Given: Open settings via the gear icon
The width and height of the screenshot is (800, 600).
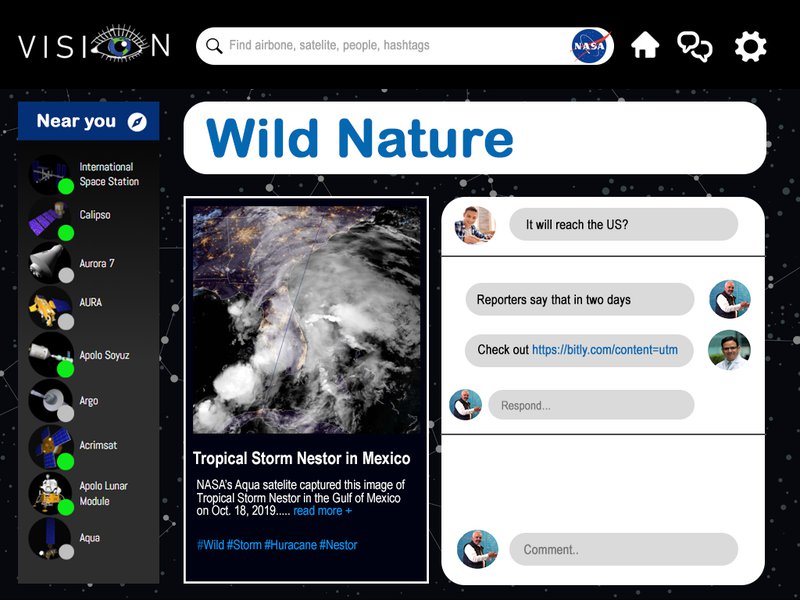Looking at the screenshot, I should [750, 46].
